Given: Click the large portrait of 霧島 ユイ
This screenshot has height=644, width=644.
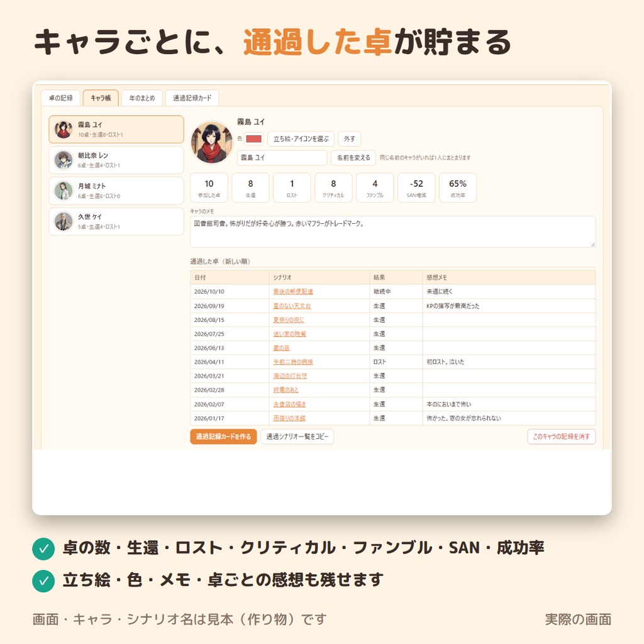Looking at the screenshot, I should (211, 142).
